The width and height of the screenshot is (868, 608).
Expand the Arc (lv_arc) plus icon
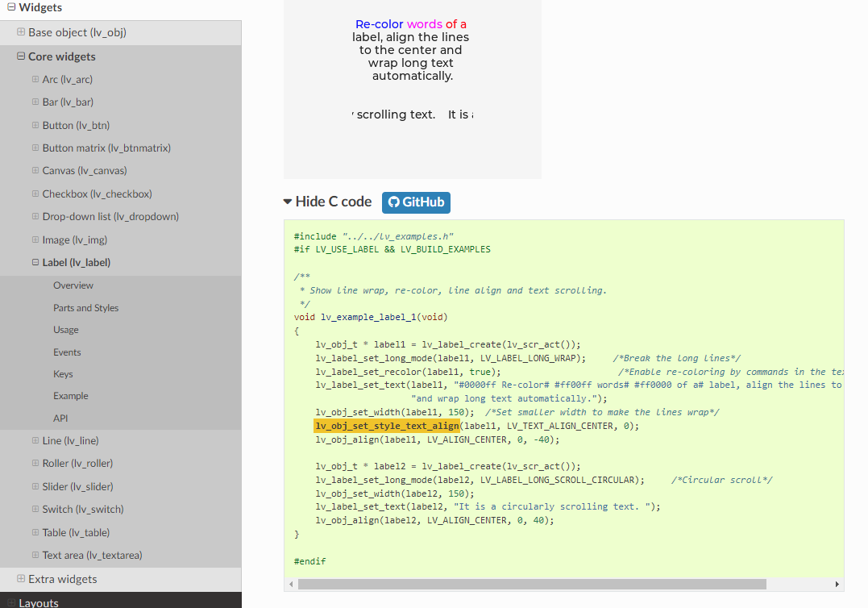click(35, 79)
